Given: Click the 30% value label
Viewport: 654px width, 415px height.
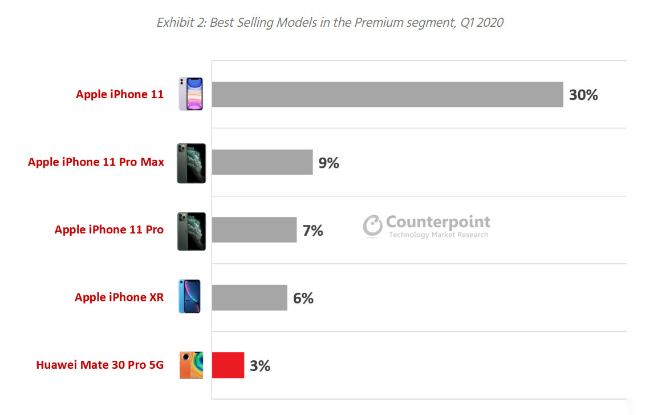Looking at the screenshot, I should click(x=583, y=95).
